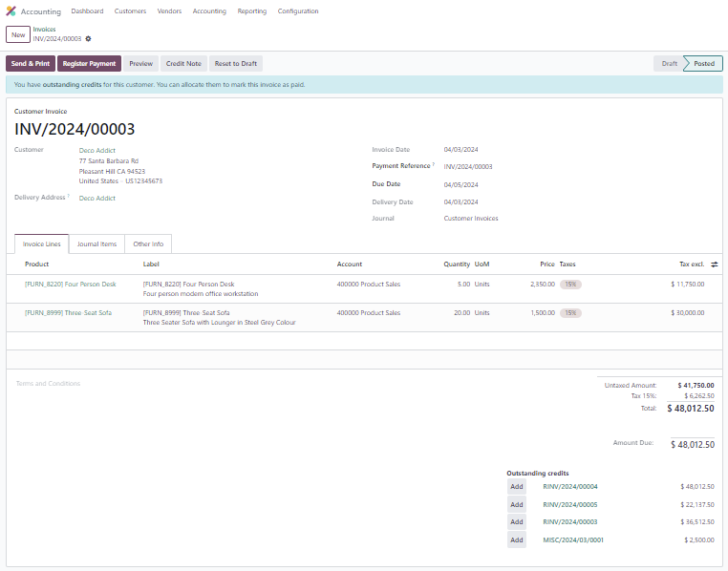Add outstanding credit MISC/2024/03/0001
The height and width of the screenshot is (571, 728).
coord(517,539)
